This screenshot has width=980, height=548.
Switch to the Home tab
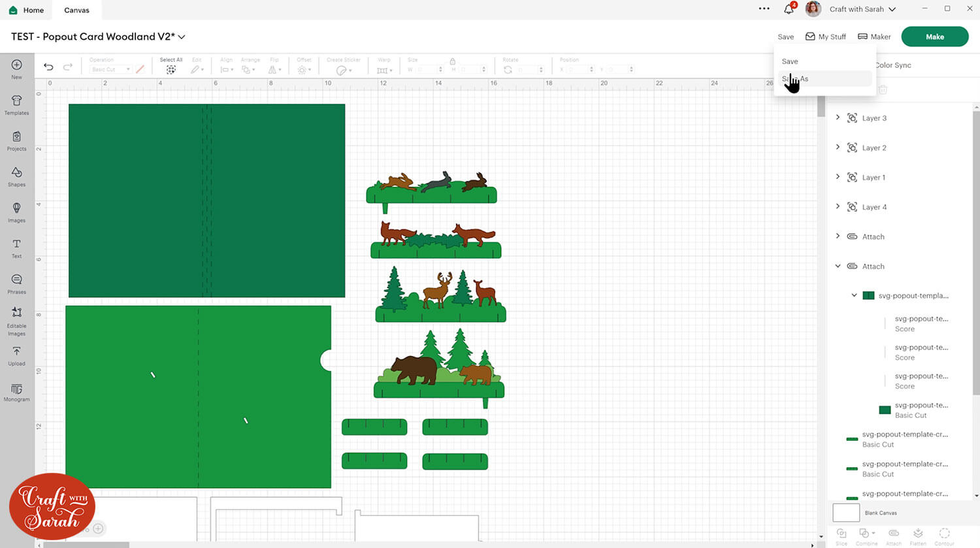point(27,10)
